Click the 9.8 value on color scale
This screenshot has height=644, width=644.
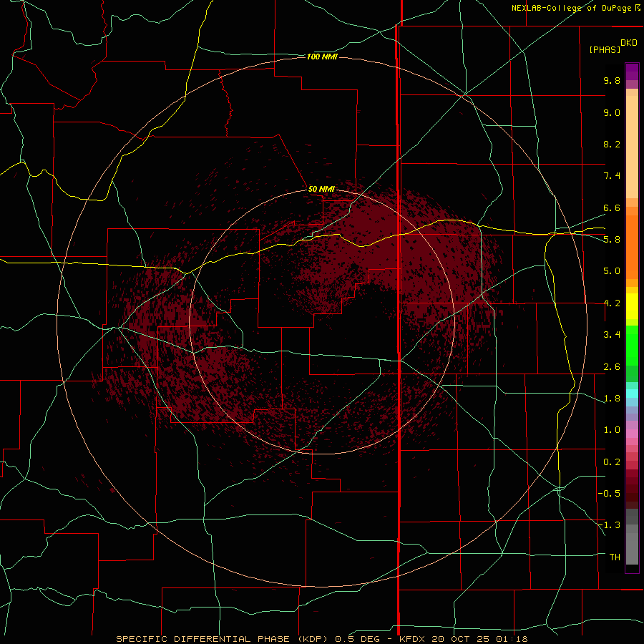pyautogui.click(x=612, y=80)
